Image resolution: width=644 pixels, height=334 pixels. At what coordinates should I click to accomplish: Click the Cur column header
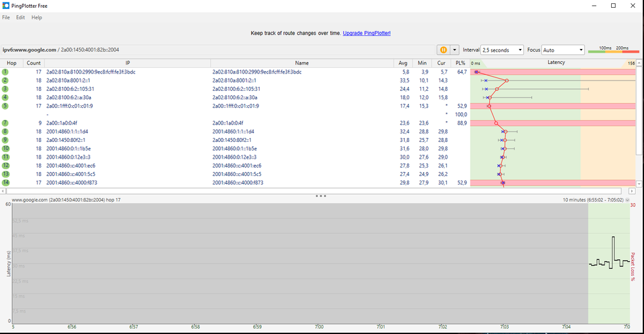point(441,63)
